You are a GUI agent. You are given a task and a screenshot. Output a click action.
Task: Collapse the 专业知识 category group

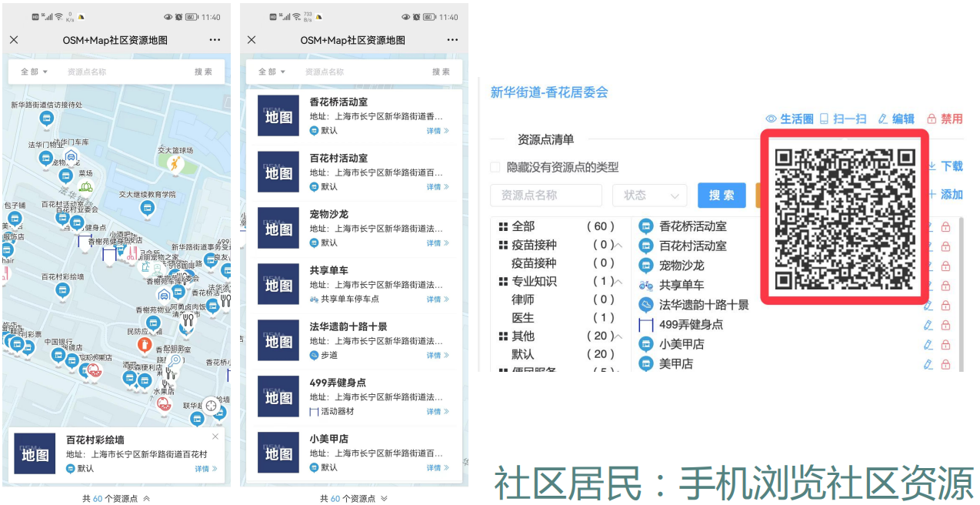click(x=618, y=282)
